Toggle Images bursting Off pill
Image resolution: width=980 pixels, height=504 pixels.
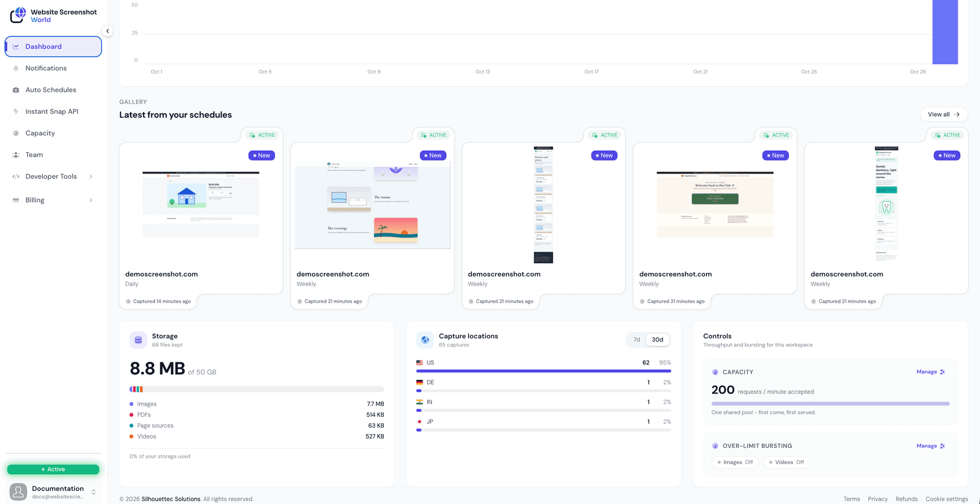tap(735, 462)
